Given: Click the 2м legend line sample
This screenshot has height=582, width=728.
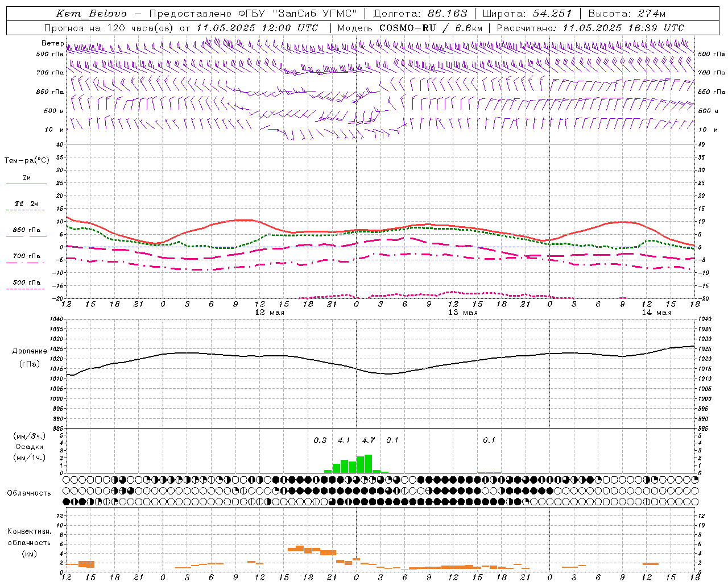Looking at the screenshot, I should click(26, 184).
